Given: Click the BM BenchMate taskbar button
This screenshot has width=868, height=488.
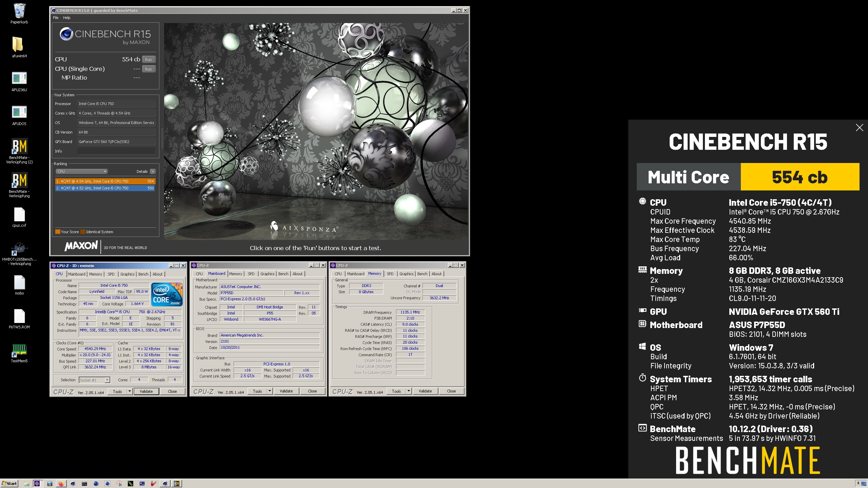Looking at the screenshot, I should coord(177,484).
